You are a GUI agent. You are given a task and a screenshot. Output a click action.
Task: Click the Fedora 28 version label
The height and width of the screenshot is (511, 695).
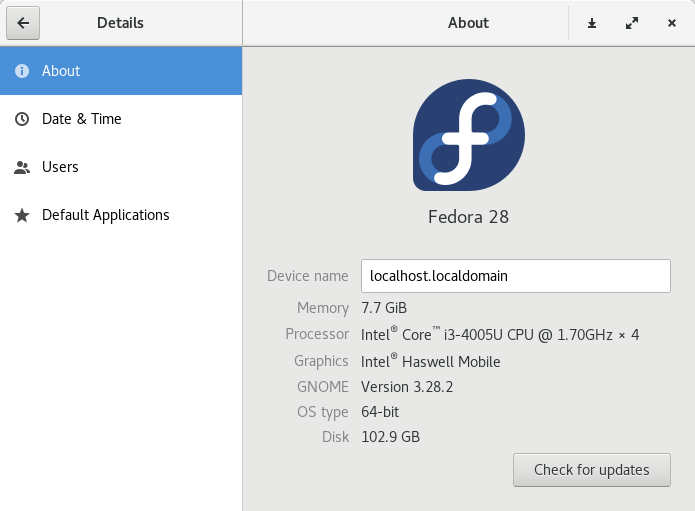[x=468, y=216]
